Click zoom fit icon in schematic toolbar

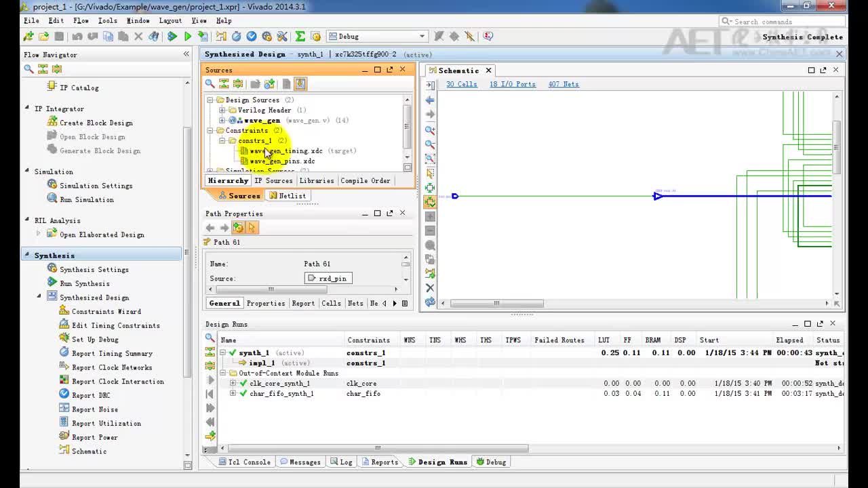[x=430, y=159]
